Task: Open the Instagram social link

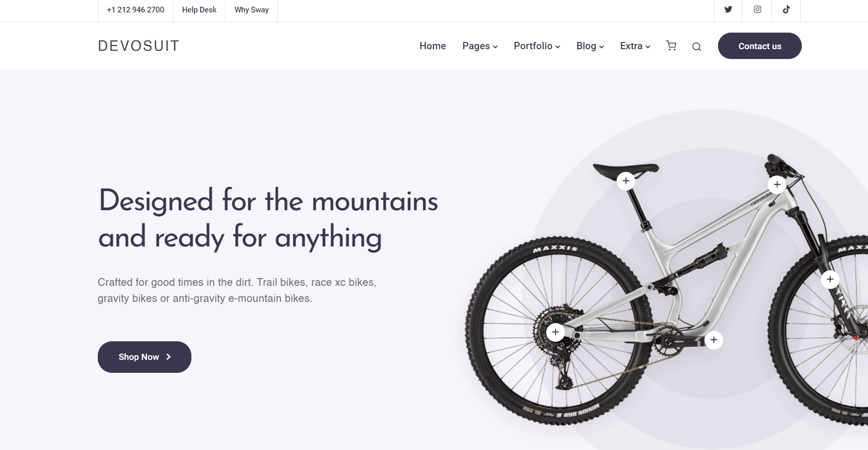Action: coord(757,9)
